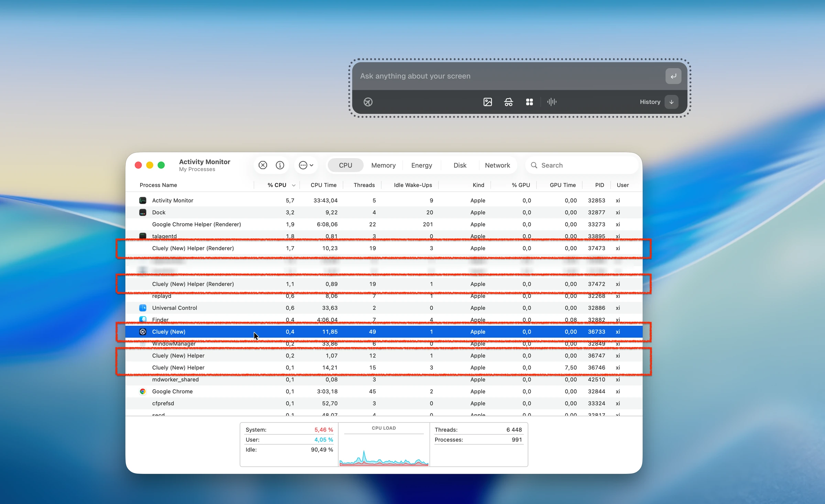Select the mdworker_shared process row

[384, 380]
